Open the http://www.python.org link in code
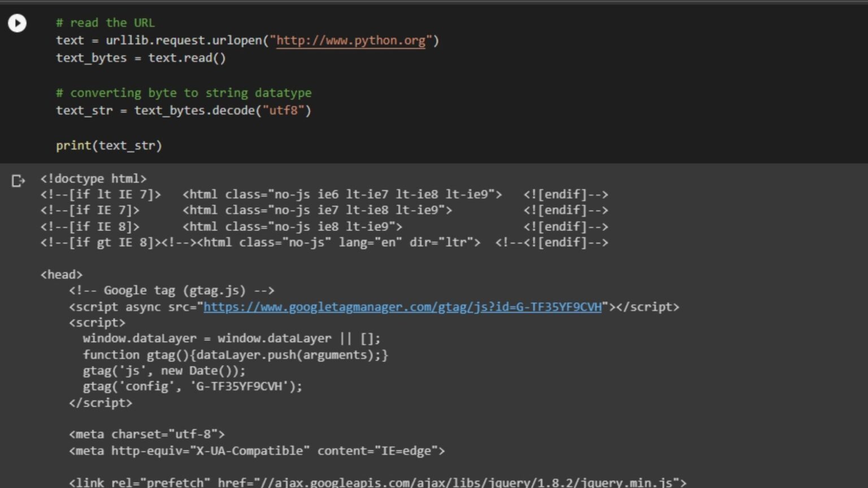Viewport: 868px width, 488px height. click(x=350, y=41)
